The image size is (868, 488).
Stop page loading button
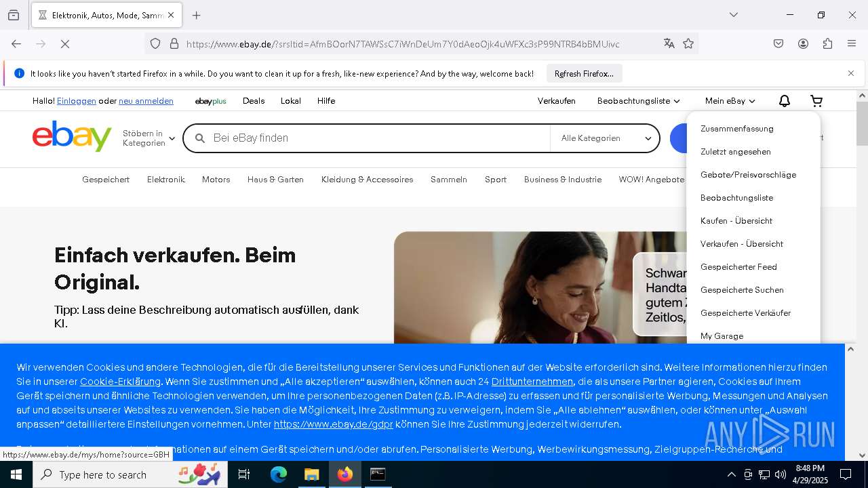(x=65, y=43)
